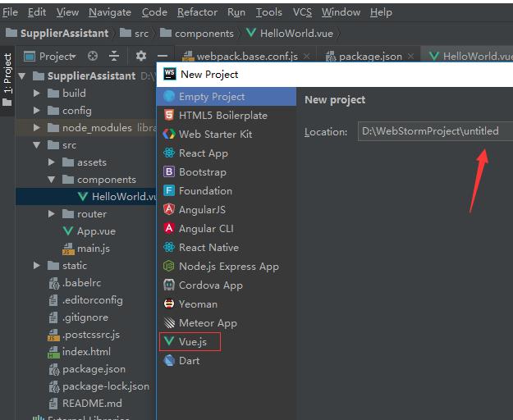Viewport: 513px width, 420px height.
Task: Close the webpack.base.conf.js tab
Action: [306, 57]
